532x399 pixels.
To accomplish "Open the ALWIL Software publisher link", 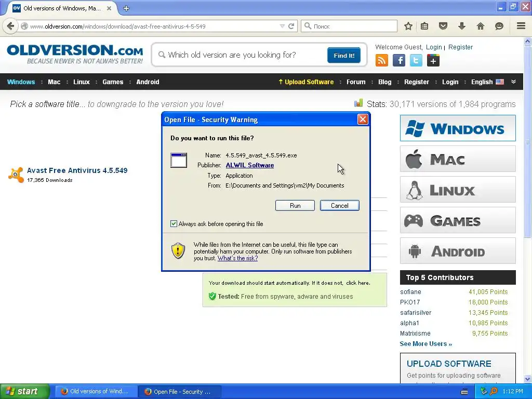I will (x=250, y=165).
